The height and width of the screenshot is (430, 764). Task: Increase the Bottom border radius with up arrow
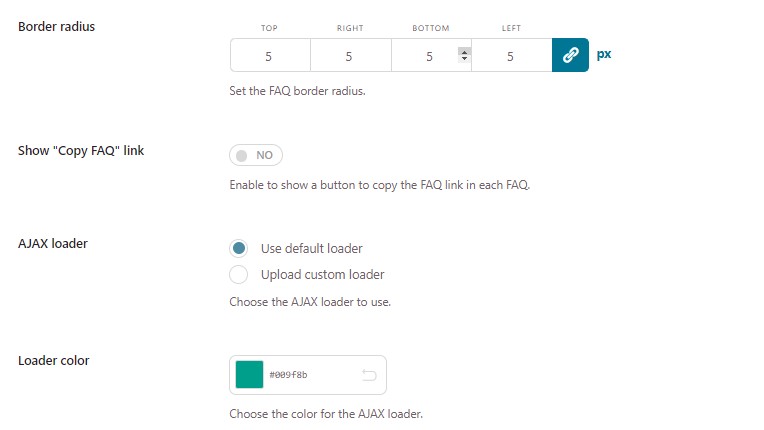[x=463, y=51]
